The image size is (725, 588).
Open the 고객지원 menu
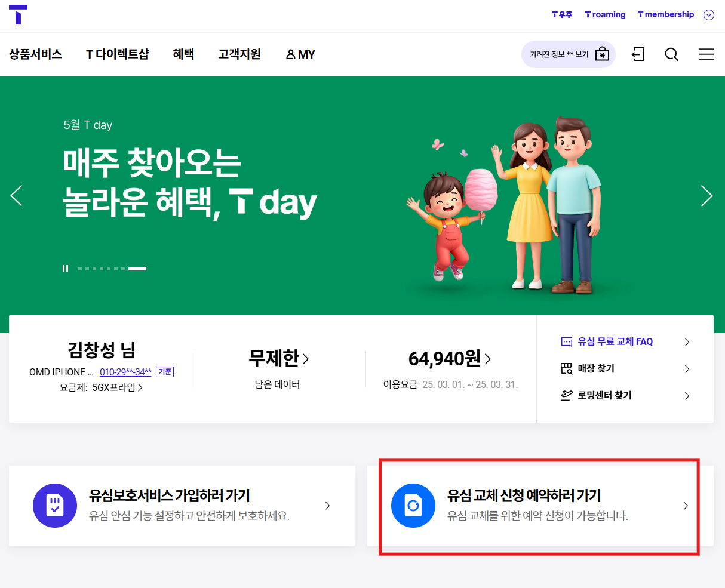tap(239, 54)
